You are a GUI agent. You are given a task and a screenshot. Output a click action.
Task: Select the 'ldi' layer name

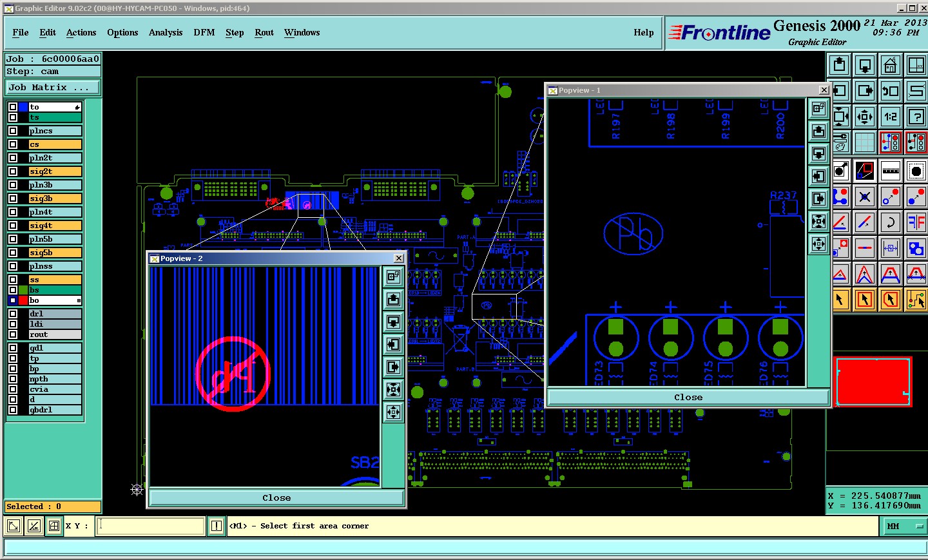55,324
